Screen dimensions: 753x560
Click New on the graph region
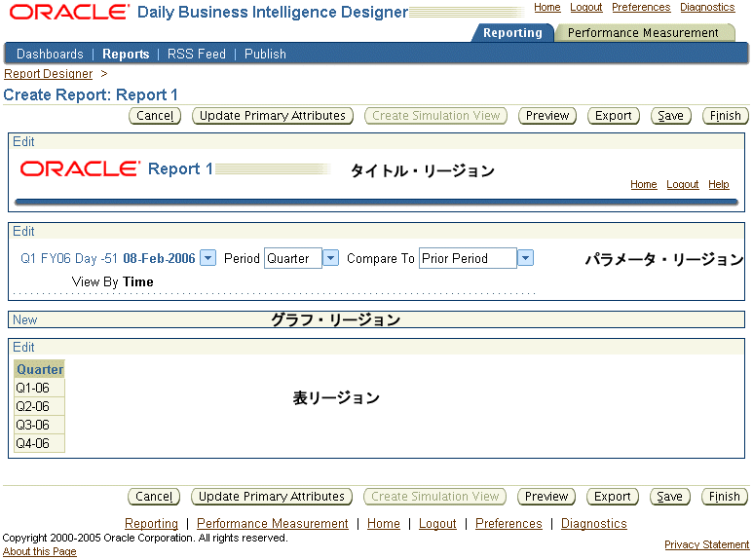point(25,319)
